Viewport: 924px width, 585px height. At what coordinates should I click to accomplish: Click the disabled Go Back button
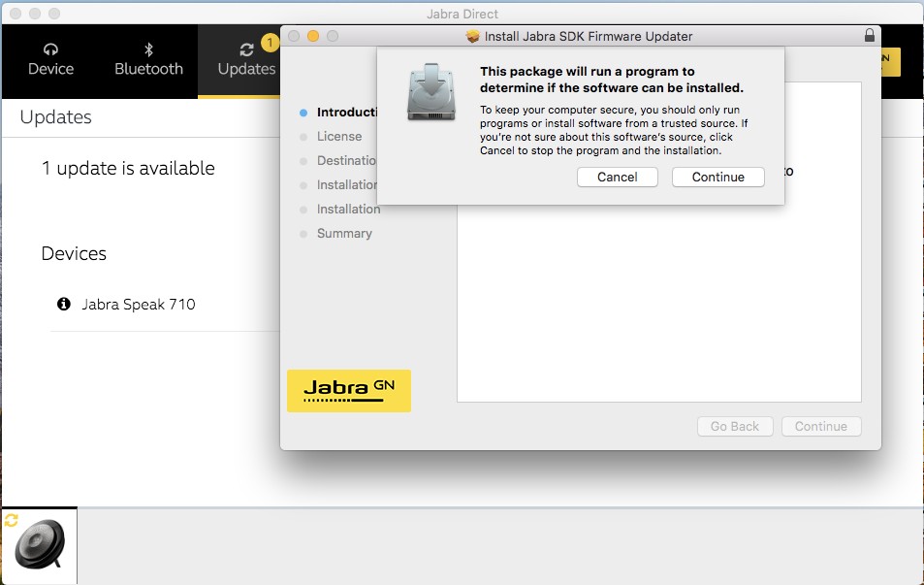[x=735, y=426]
